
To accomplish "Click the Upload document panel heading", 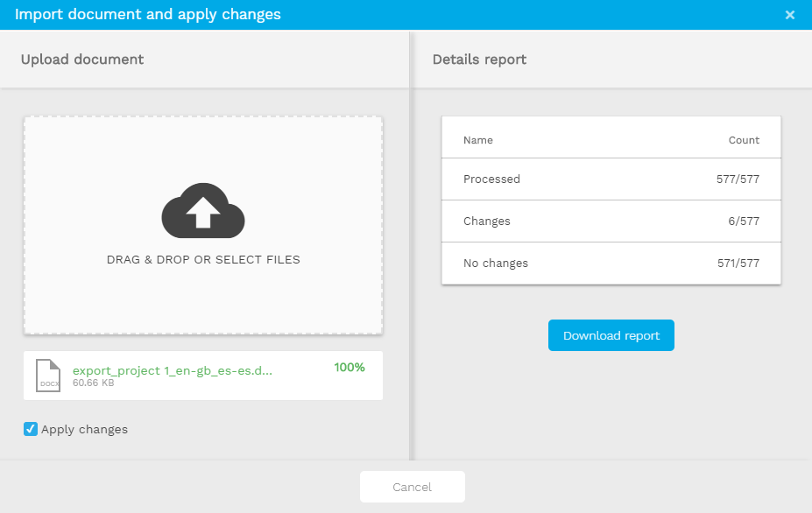I will [x=82, y=60].
